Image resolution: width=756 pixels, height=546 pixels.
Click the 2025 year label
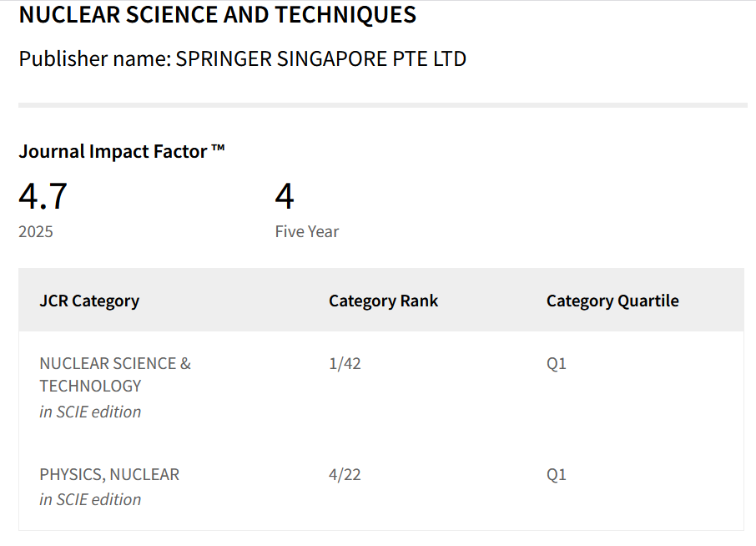[36, 231]
